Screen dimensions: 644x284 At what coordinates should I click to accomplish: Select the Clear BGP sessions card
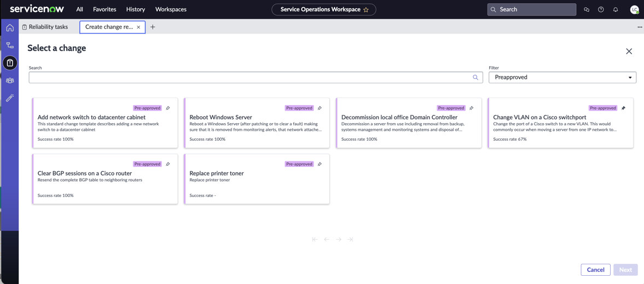click(x=105, y=179)
